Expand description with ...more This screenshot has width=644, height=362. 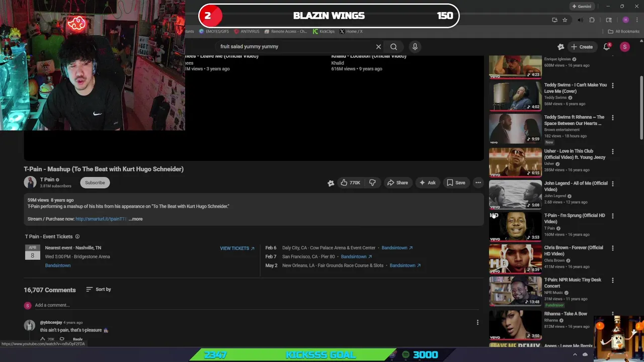click(x=136, y=219)
